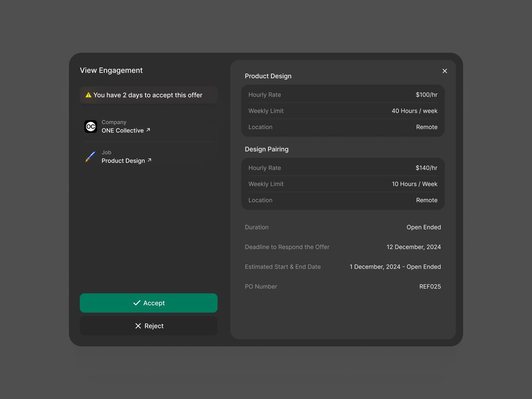Click Hourly Rate label in Design Pairing
The height and width of the screenshot is (399, 532).
(x=265, y=168)
